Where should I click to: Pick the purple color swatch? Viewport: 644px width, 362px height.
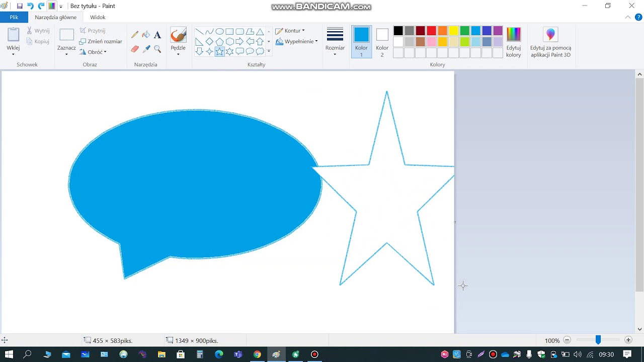tap(498, 31)
